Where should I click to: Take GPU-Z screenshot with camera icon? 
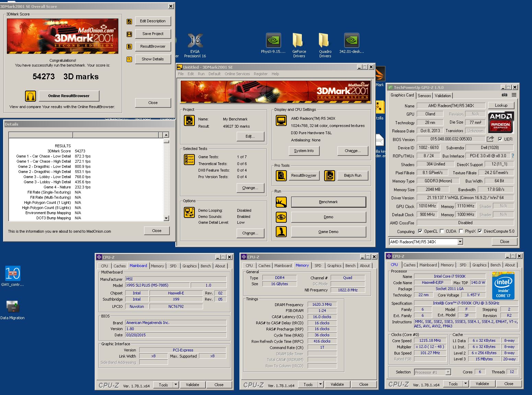click(505, 95)
